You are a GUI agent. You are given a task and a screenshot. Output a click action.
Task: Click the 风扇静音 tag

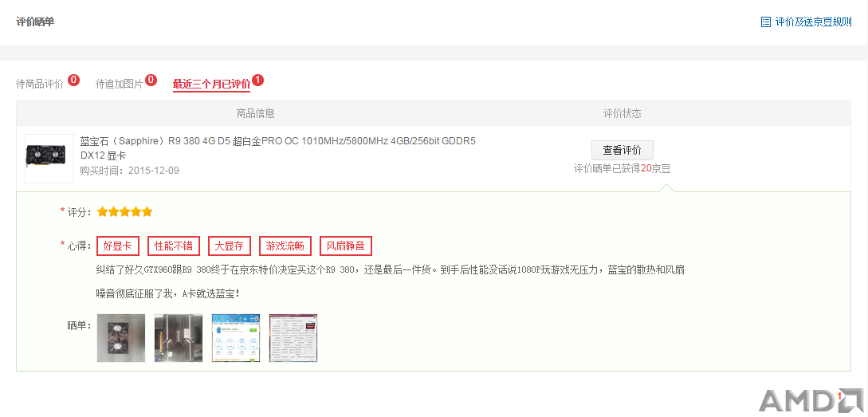[x=346, y=246]
